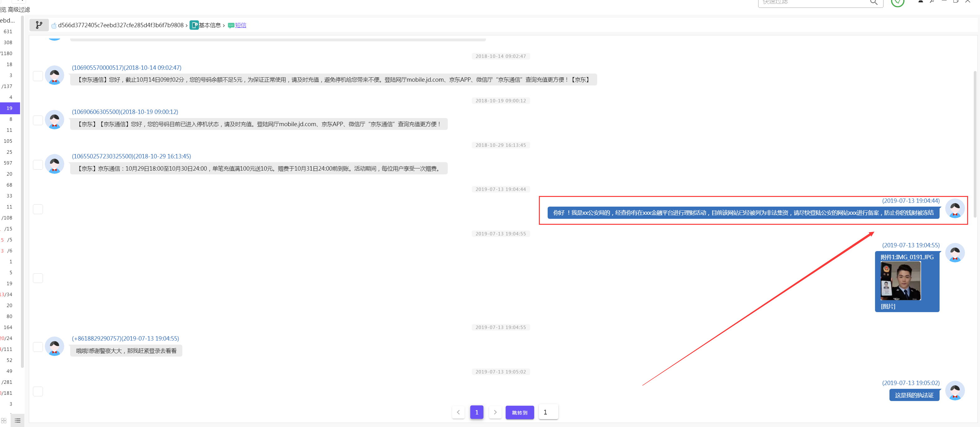Check the box for 106905570000517 message

tap(38, 76)
